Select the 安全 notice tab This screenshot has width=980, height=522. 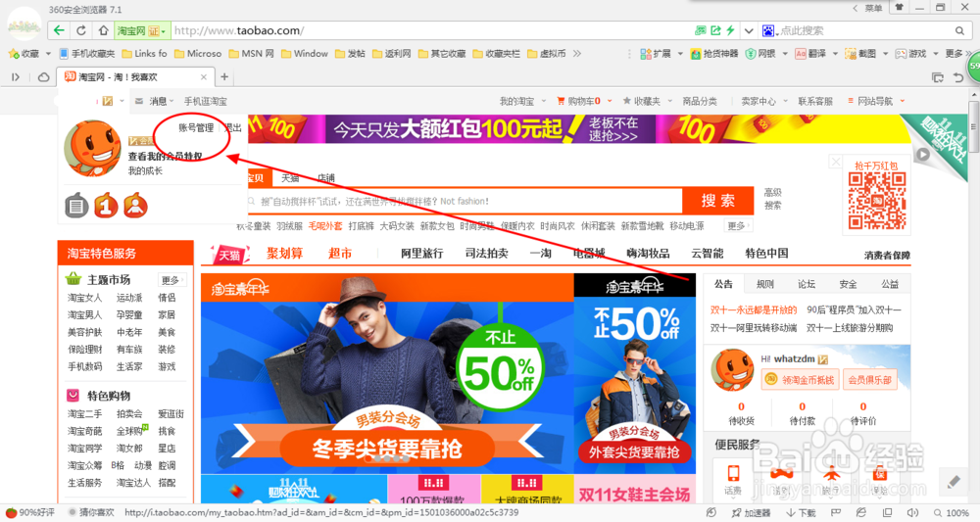(848, 284)
